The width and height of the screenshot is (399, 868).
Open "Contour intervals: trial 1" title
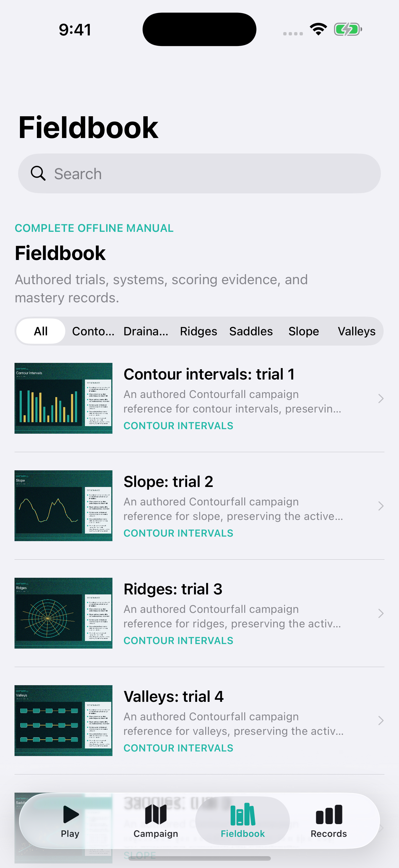(x=209, y=374)
